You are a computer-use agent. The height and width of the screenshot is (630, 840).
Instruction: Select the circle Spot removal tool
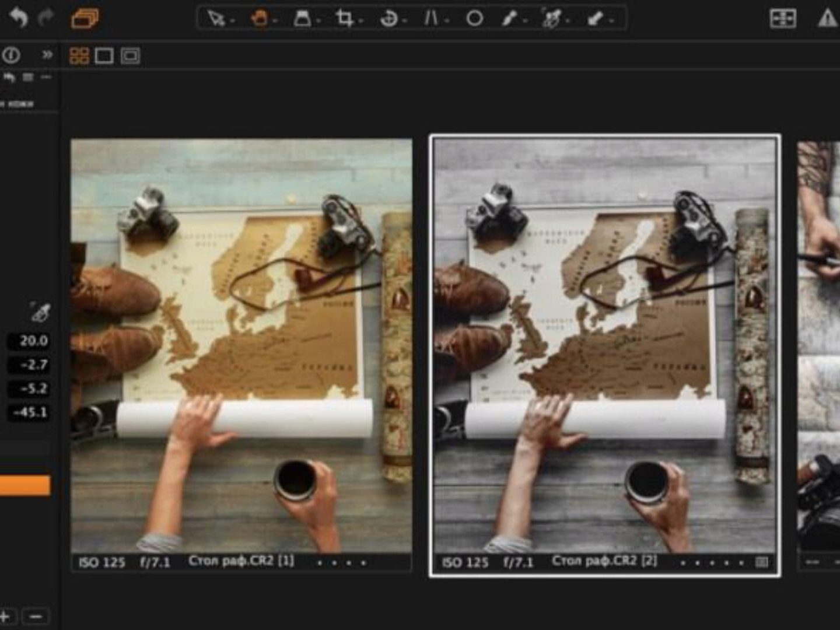pos(474,19)
